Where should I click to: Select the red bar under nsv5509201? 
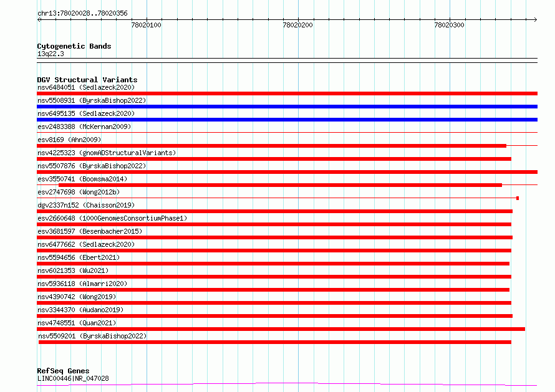[x=274, y=342]
